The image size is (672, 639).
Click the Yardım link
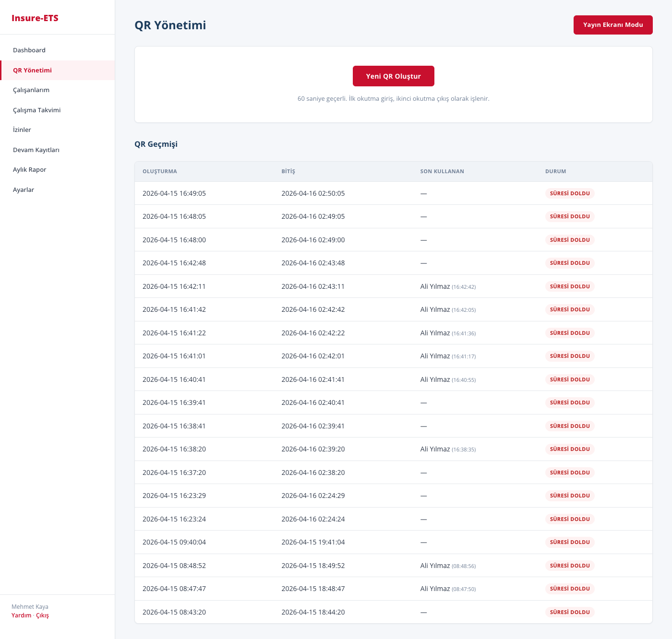pyautogui.click(x=22, y=615)
